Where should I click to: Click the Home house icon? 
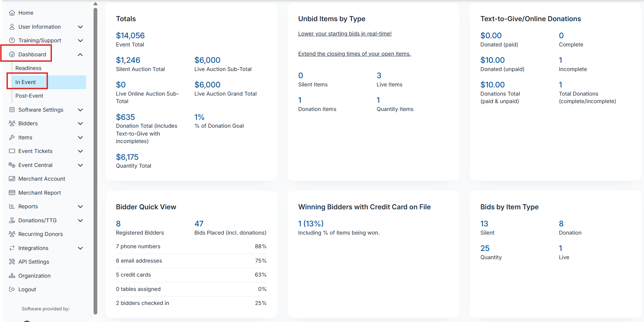pos(12,13)
